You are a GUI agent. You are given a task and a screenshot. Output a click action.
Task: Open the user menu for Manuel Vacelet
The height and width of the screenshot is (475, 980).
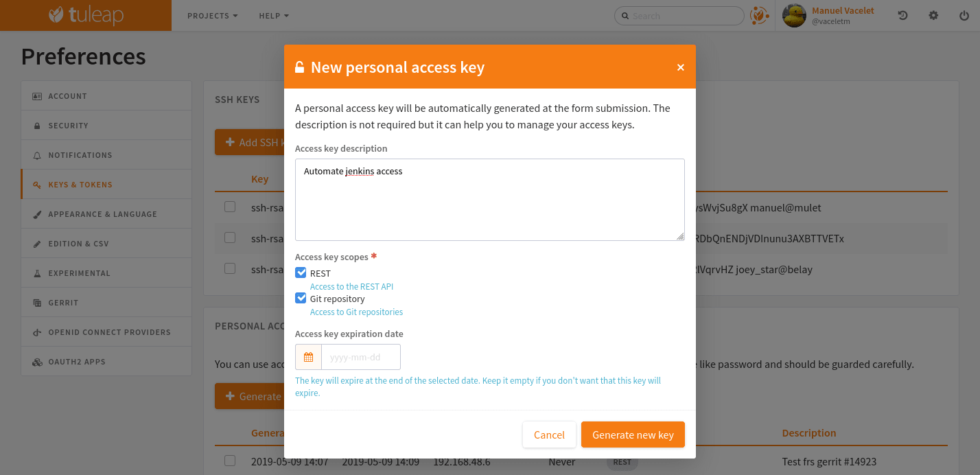pos(824,15)
